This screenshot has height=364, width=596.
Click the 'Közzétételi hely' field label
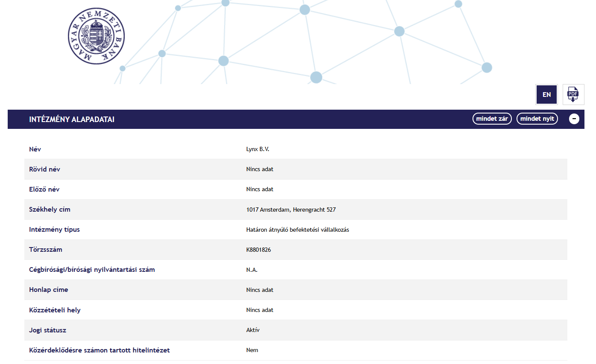(55, 310)
